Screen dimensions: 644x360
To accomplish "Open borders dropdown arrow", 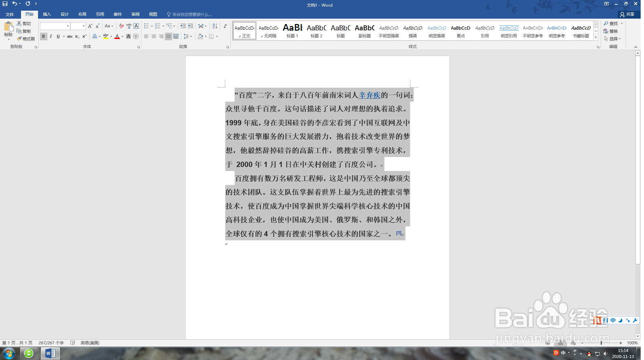I will pos(217,36).
